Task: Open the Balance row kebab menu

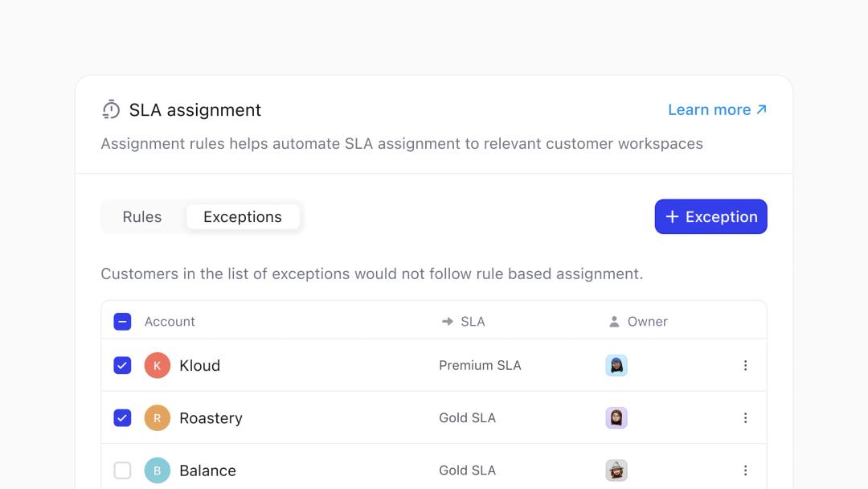Action: pyautogui.click(x=745, y=471)
